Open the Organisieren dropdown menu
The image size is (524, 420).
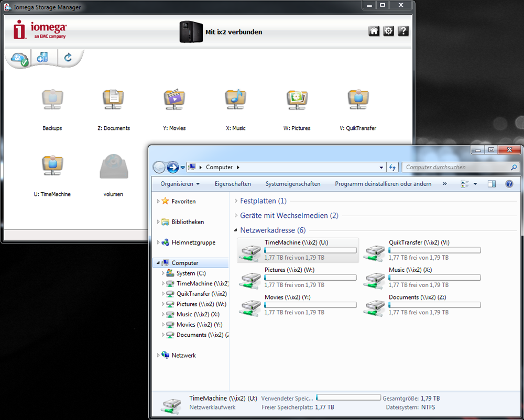[180, 184]
